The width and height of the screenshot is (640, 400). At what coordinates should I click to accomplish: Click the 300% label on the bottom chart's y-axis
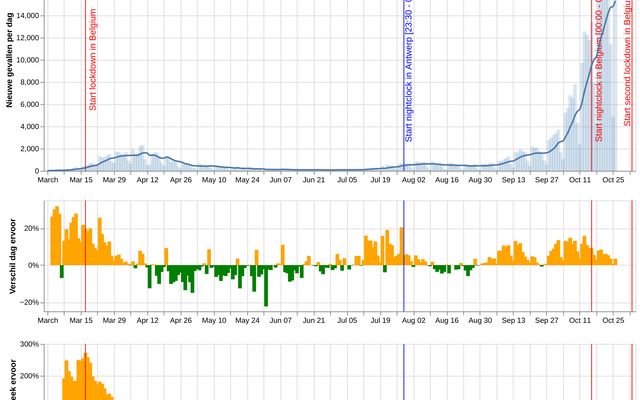coord(28,345)
